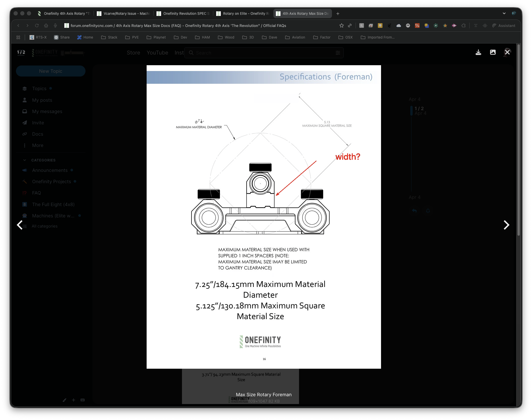Click the address bar URL
The width and height of the screenshot is (532, 420).
coord(178,26)
